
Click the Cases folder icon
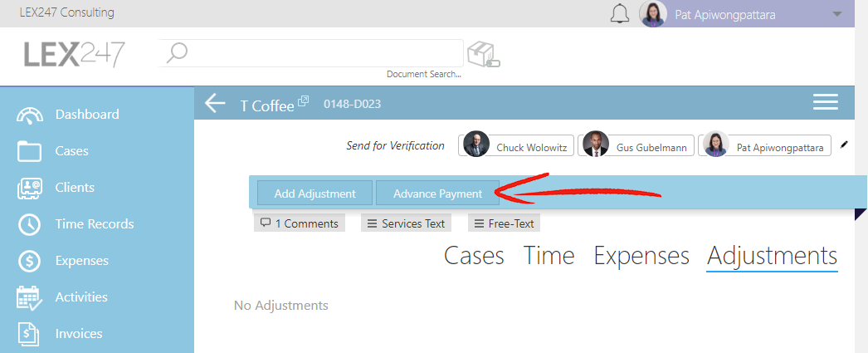pos(29,151)
